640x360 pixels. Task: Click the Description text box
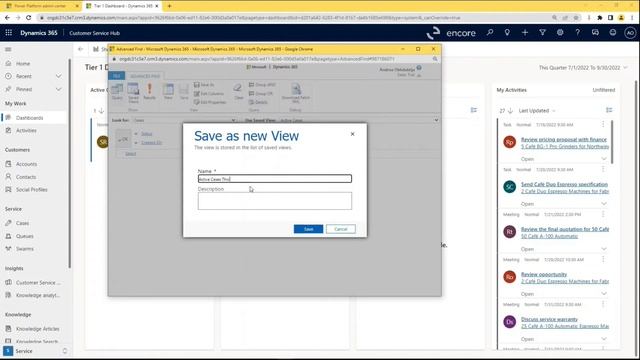(275, 201)
